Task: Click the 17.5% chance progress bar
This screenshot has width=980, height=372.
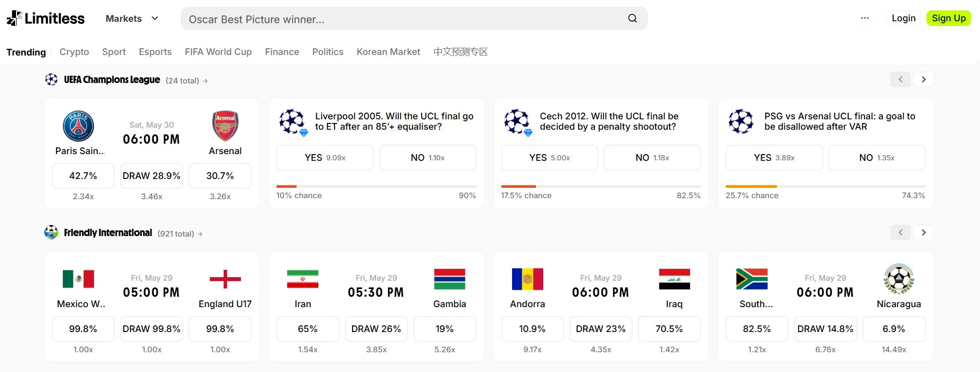Action: [x=601, y=186]
